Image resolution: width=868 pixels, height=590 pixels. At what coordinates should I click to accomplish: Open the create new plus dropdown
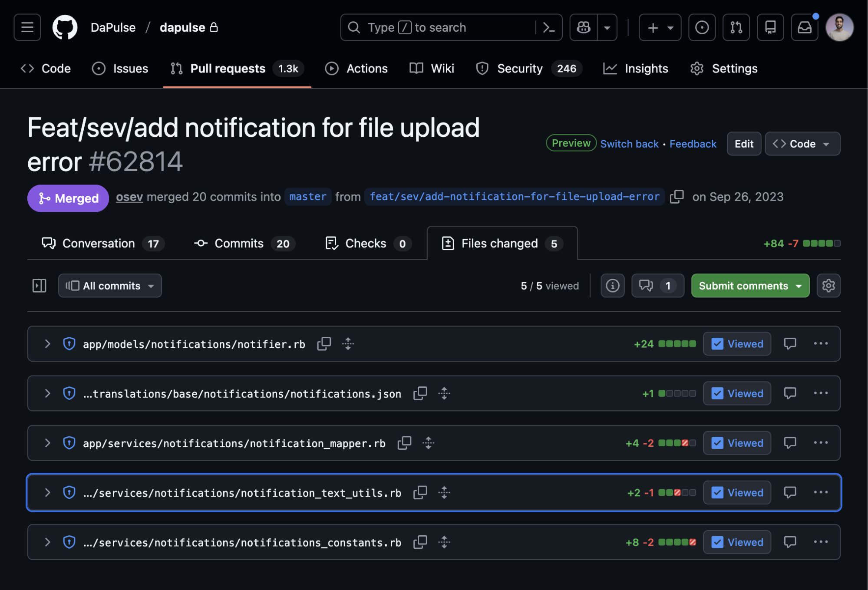pos(660,27)
